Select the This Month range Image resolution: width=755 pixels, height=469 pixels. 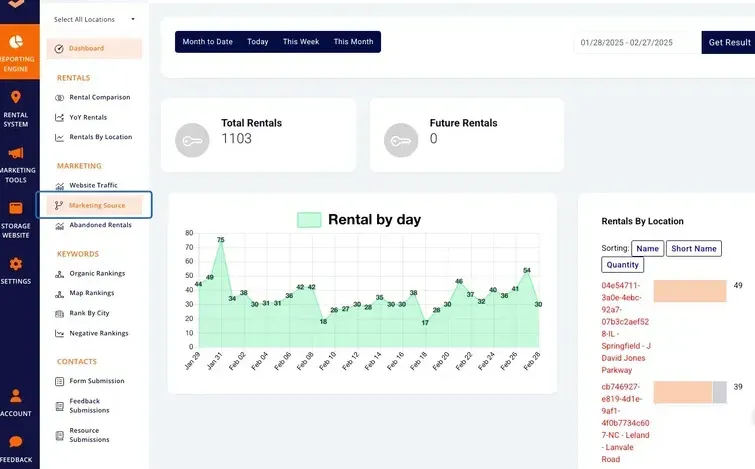(353, 42)
